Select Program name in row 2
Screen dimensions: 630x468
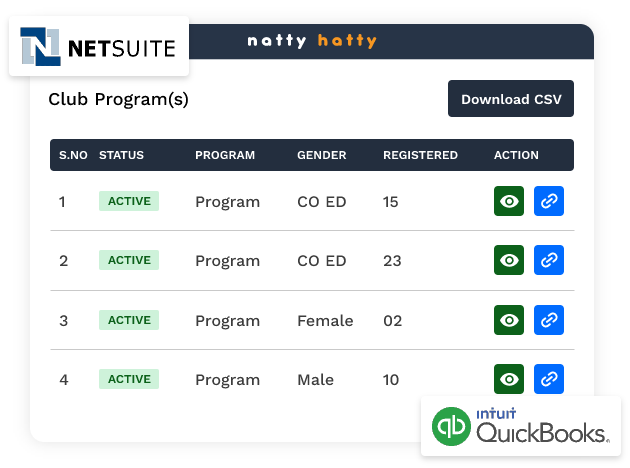pos(227,261)
